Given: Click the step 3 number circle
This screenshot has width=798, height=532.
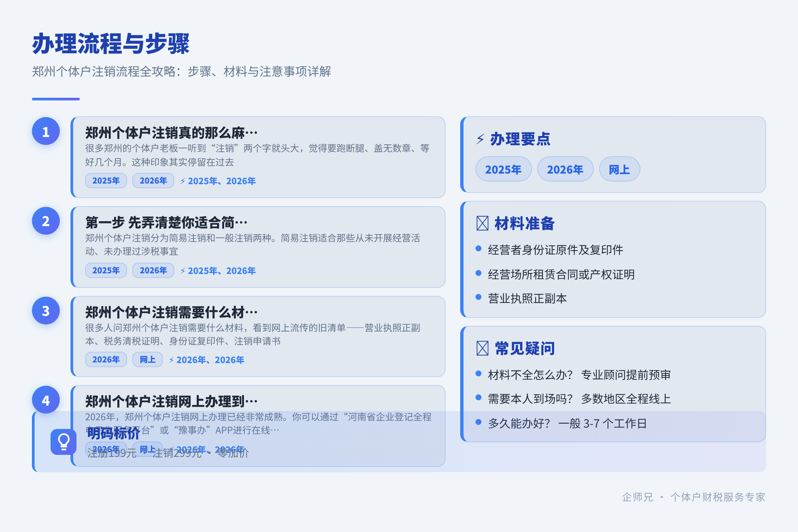Looking at the screenshot, I should [x=46, y=311].
